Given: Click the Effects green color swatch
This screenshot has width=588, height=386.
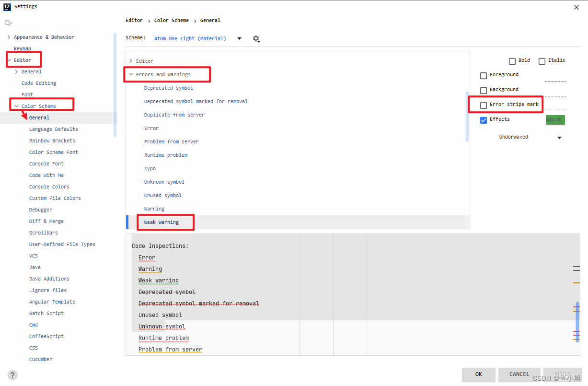Looking at the screenshot, I should click(555, 120).
